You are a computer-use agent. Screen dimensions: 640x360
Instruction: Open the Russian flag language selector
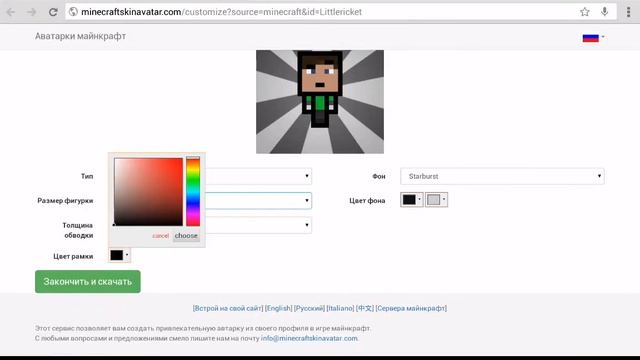(593, 38)
